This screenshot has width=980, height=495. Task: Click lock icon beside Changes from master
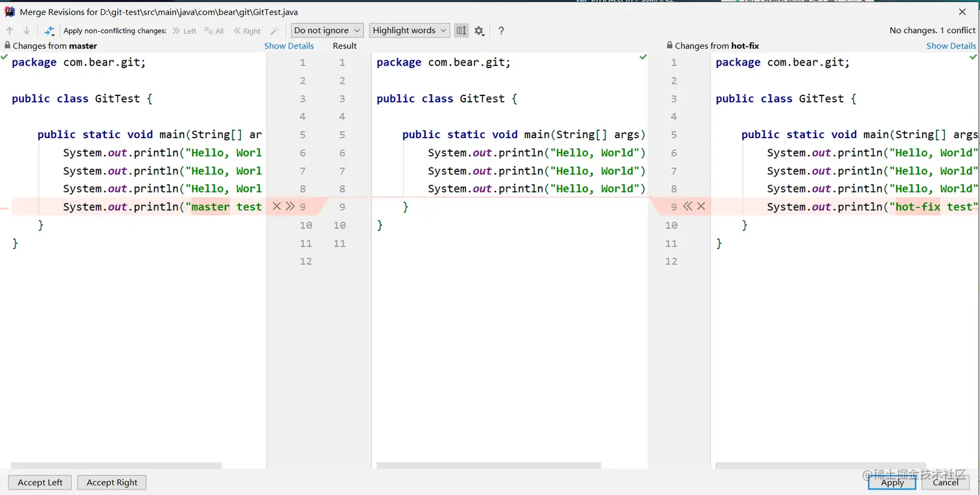tap(7, 46)
